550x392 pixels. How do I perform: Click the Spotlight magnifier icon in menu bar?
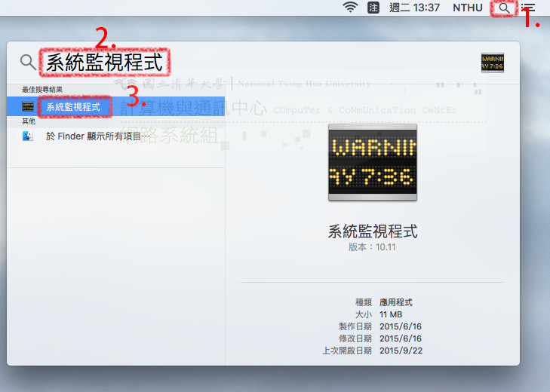pos(504,8)
